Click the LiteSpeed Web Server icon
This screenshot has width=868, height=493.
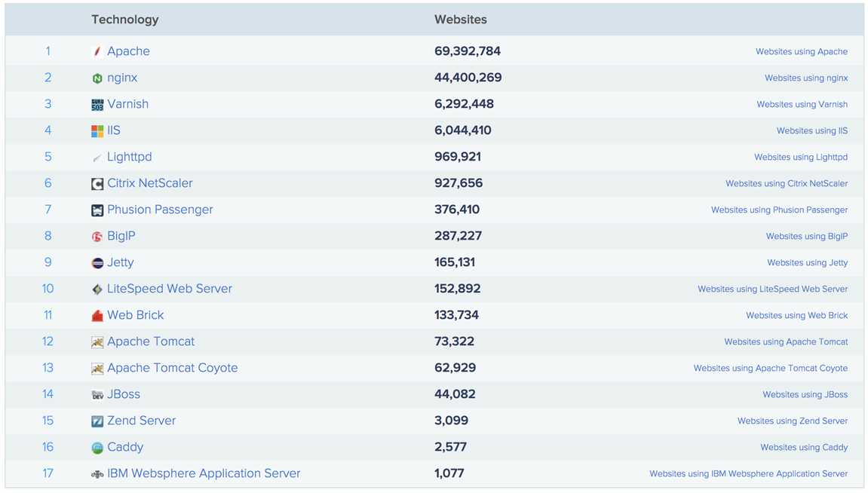97,289
